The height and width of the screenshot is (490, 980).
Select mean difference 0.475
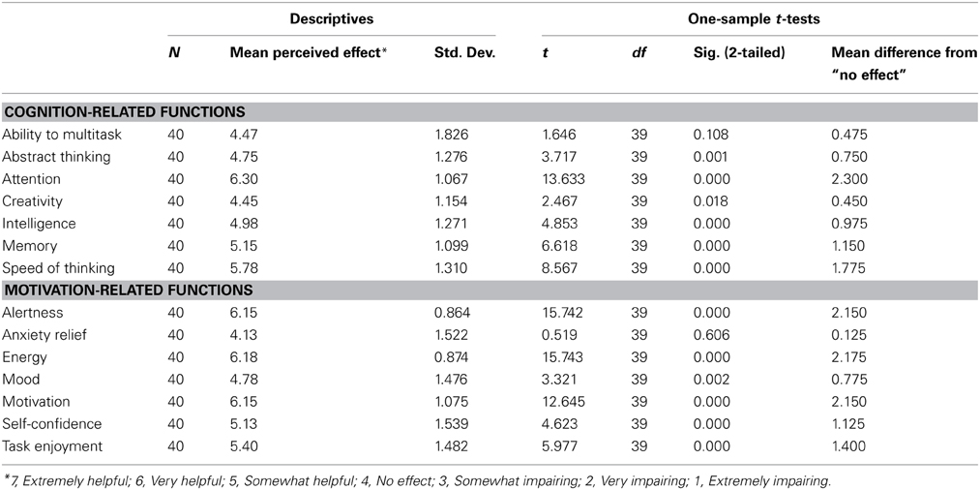pos(848,135)
